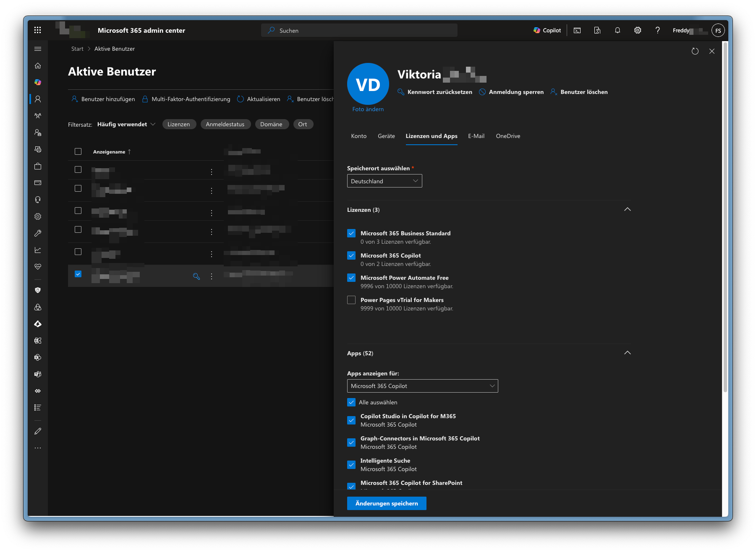This screenshot has width=756, height=552.
Task: Go to Home icon in sidebar
Action: [38, 66]
